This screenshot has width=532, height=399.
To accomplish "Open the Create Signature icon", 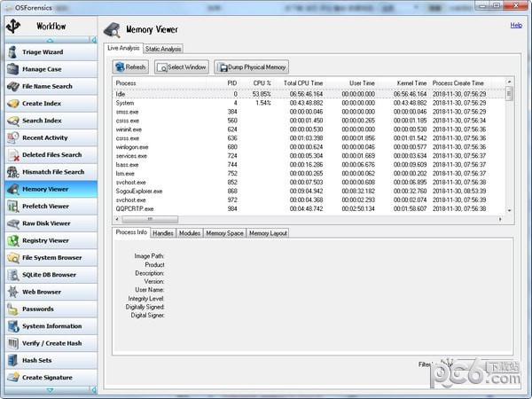I will click(x=13, y=378).
